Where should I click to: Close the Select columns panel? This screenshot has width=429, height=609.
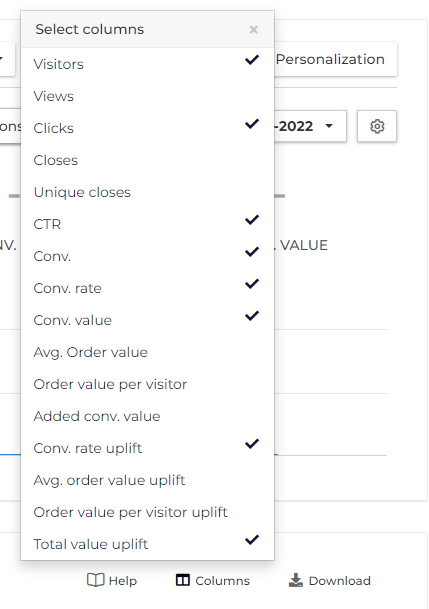[x=254, y=30]
